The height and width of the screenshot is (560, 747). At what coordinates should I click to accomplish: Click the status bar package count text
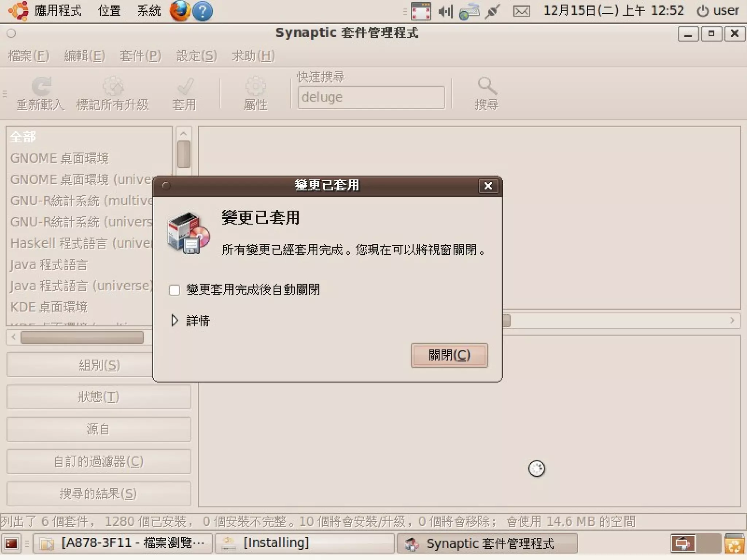[317, 521]
